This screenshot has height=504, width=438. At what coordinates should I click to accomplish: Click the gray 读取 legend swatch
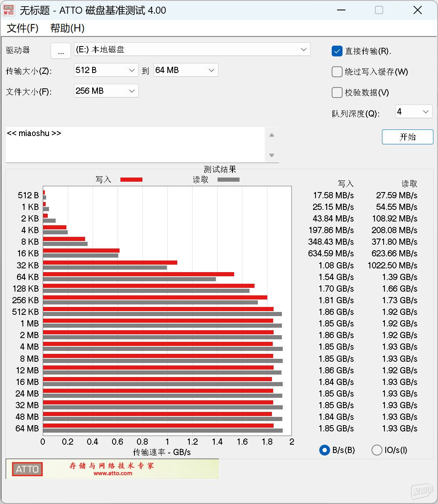coord(228,180)
